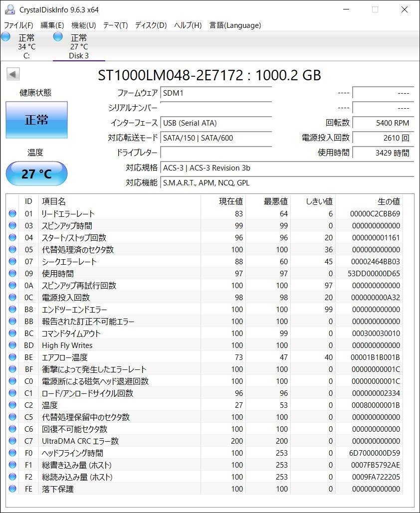
Task: Click the 最悪値 column header
Action: click(268, 201)
